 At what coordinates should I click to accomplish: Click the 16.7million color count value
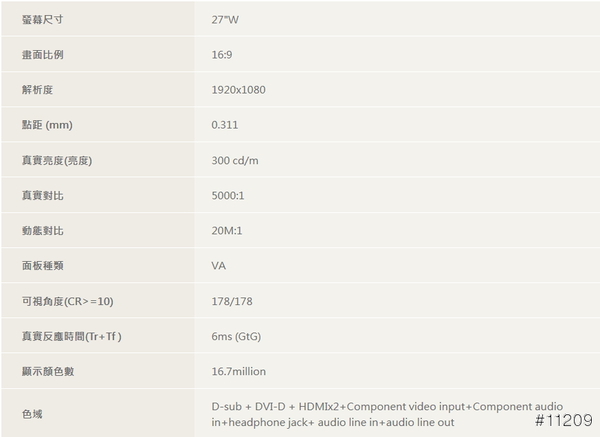click(x=238, y=372)
